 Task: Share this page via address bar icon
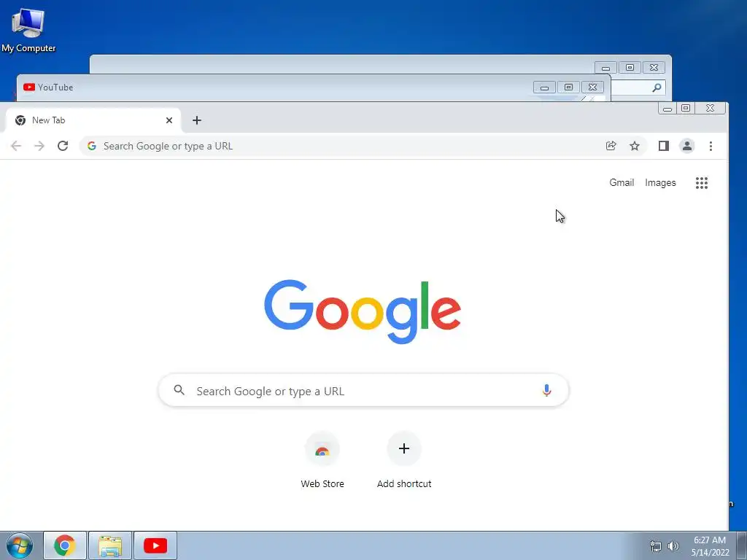[611, 146]
